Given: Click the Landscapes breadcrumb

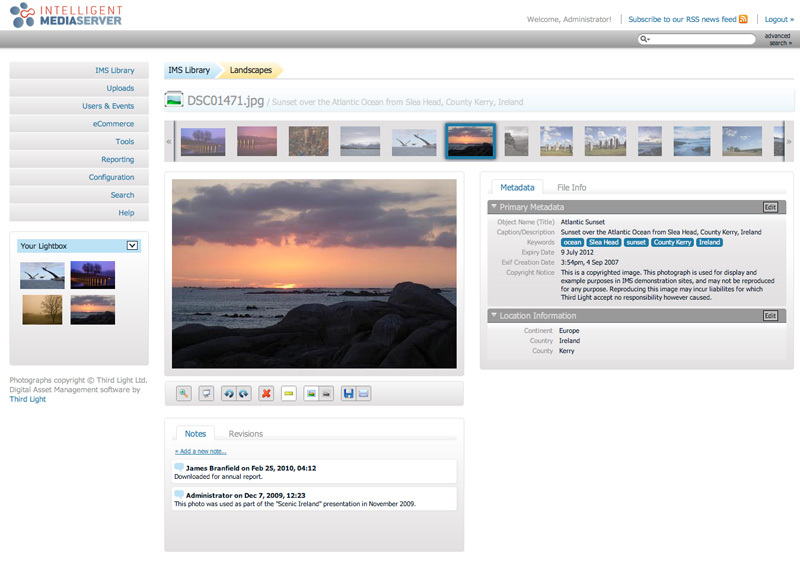Looking at the screenshot, I should point(251,70).
